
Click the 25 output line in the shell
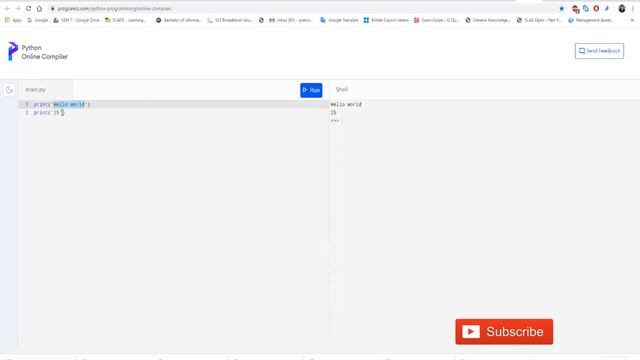[x=333, y=113]
